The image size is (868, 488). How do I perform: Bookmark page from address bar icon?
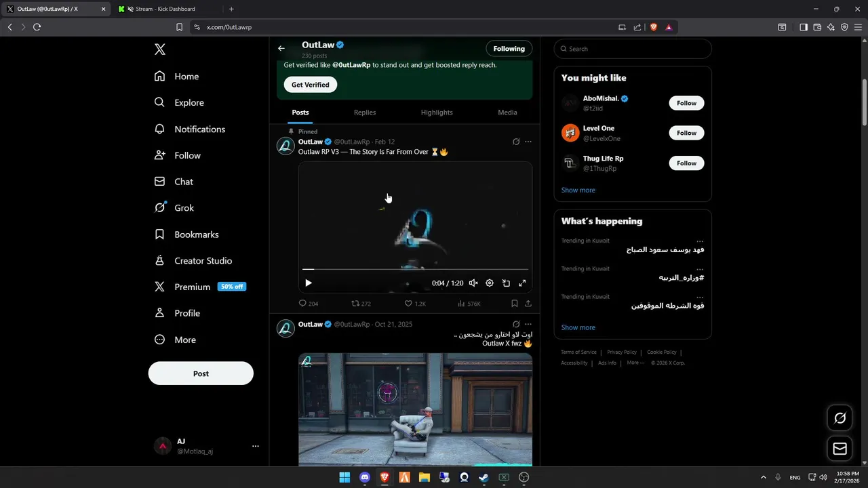179,27
